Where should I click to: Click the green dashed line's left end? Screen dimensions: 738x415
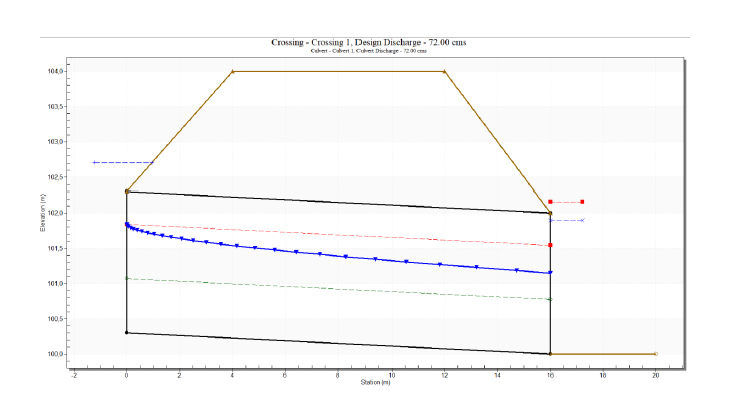tap(127, 278)
